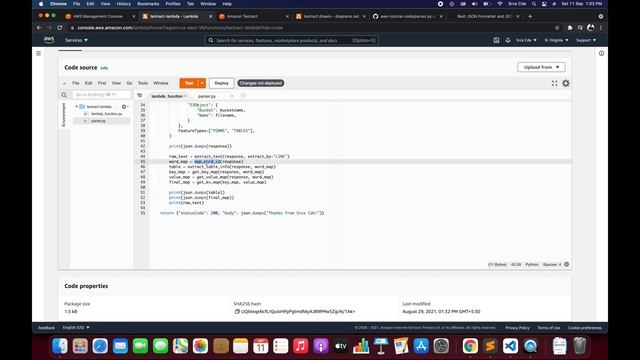Open the Window menu in code editor
640x360 pixels.
tap(161, 83)
